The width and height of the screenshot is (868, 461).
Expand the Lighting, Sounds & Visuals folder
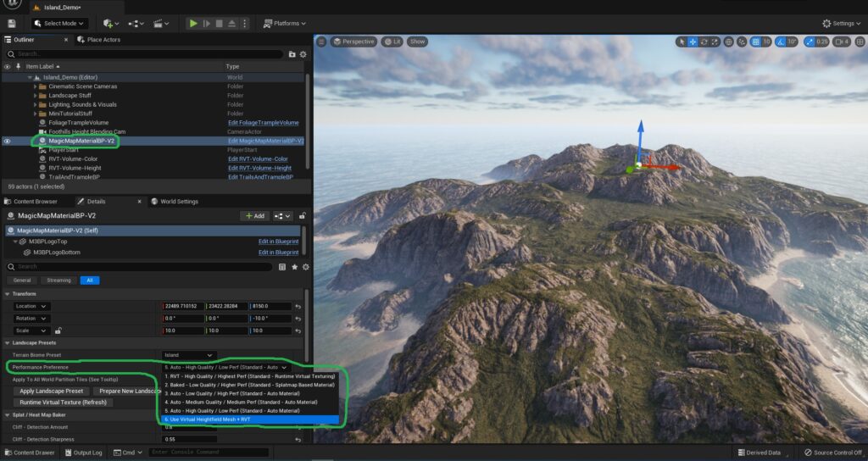35,104
